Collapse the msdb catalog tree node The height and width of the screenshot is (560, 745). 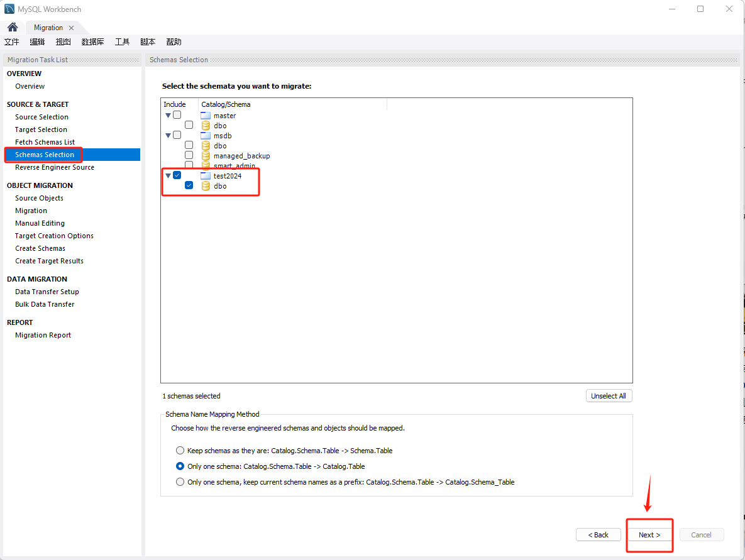point(168,136)
